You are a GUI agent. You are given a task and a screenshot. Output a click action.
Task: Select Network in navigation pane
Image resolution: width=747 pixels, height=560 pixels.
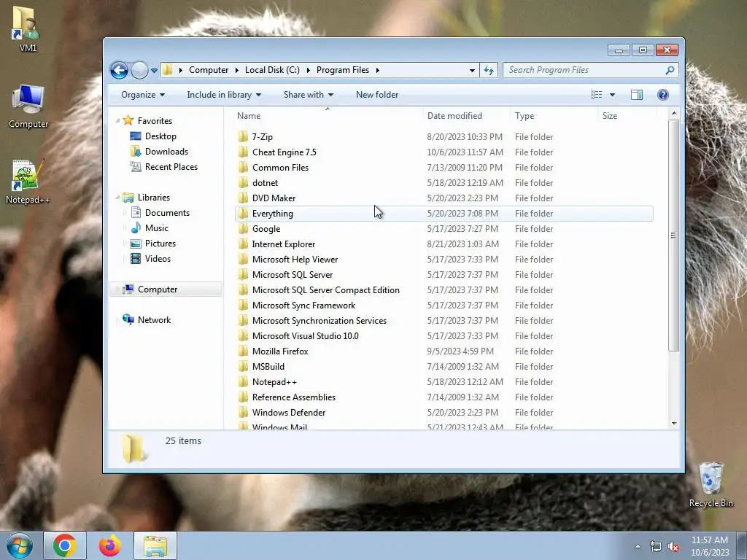(x=154, y=320)
